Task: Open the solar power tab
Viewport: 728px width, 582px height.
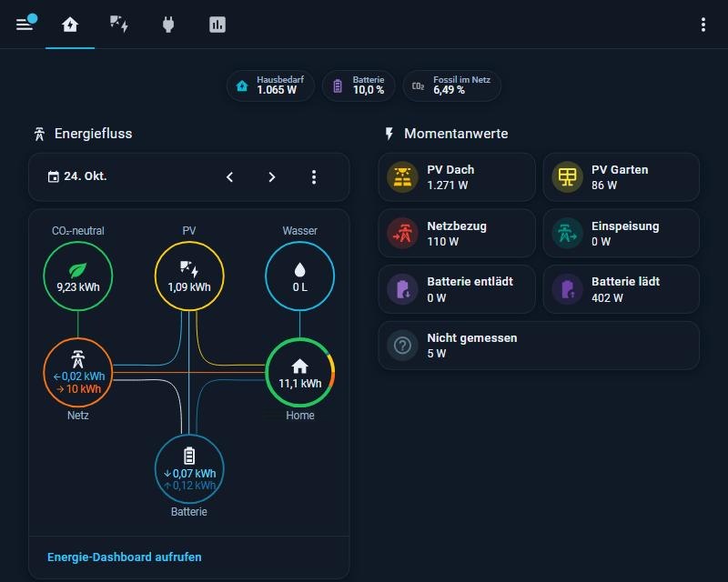Action: pos(119,25)
